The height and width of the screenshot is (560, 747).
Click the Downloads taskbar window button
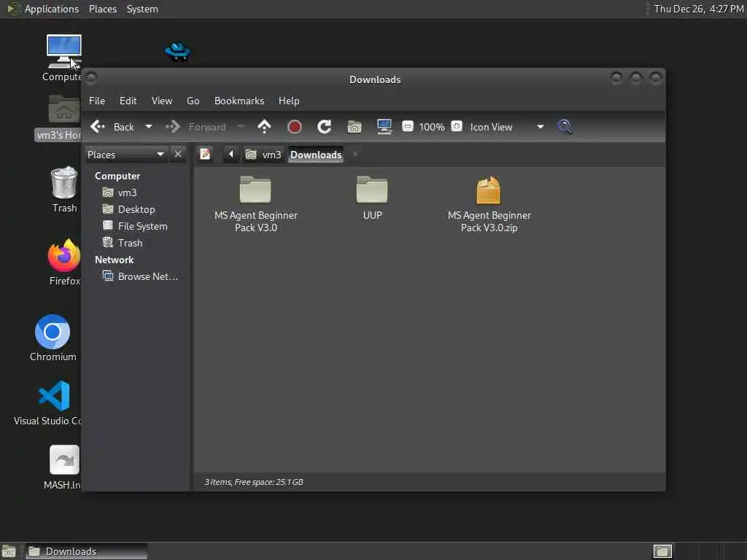pos(86,551)
